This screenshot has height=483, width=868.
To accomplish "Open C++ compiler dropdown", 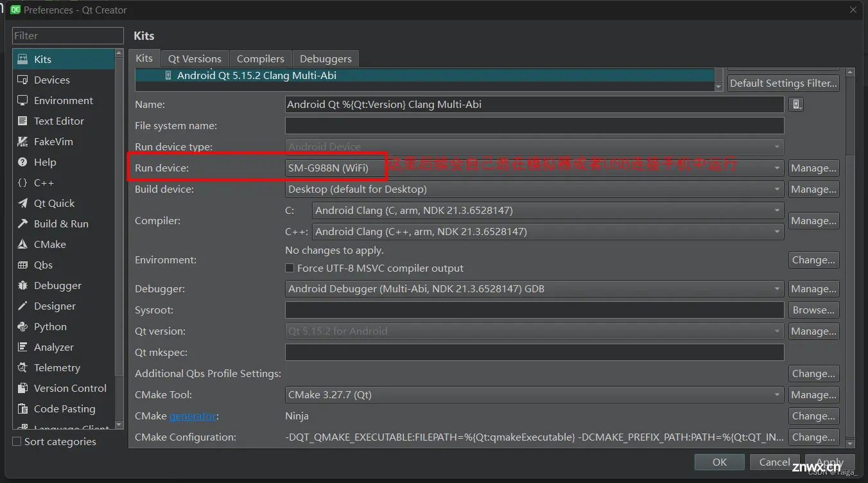I will [x=548, y=231].
